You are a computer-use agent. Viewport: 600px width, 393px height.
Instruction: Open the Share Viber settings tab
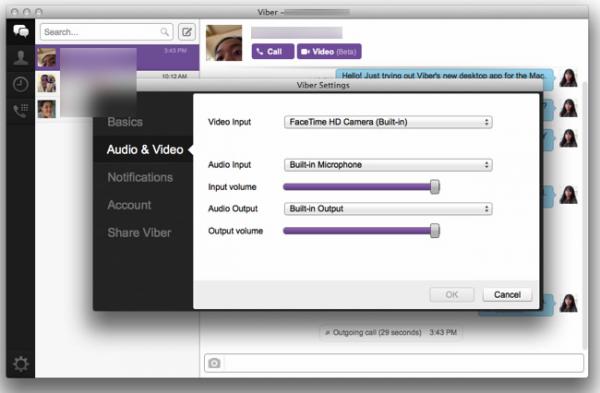tap(139, 233)
